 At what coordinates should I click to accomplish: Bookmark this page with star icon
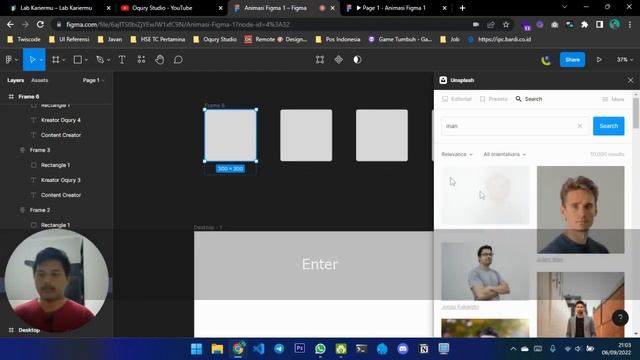tap(506, 24)
